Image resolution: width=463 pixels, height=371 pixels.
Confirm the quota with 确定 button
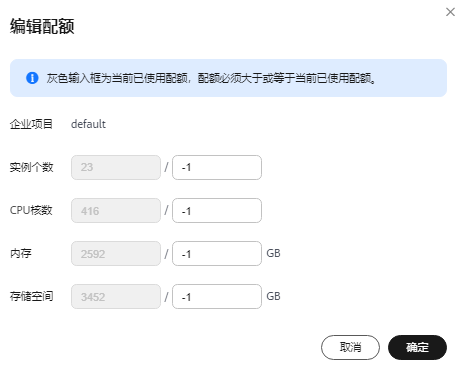pos(417,347)
